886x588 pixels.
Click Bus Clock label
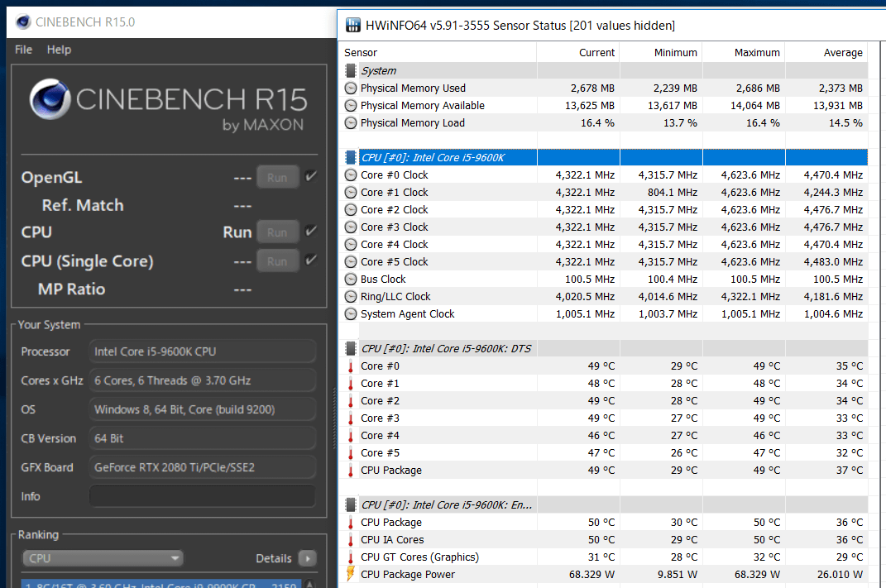pyautogui.click(x=383, y=280)
